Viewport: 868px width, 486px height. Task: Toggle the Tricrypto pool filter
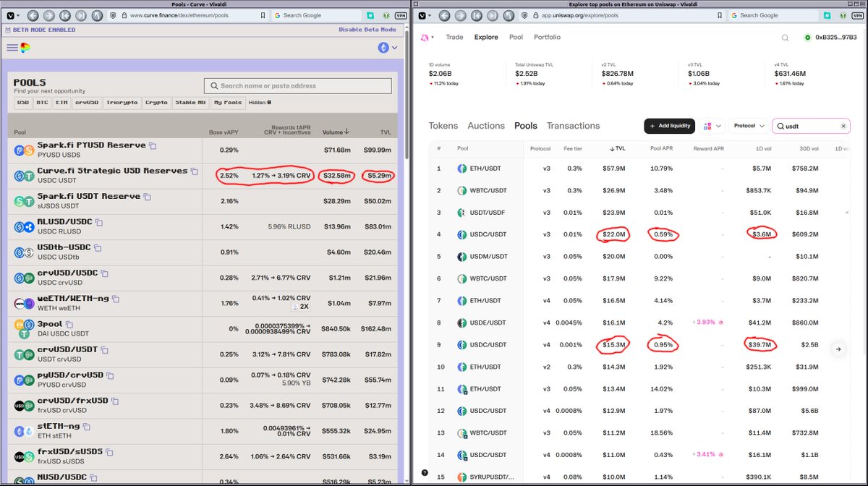click(x=121, y=103)
